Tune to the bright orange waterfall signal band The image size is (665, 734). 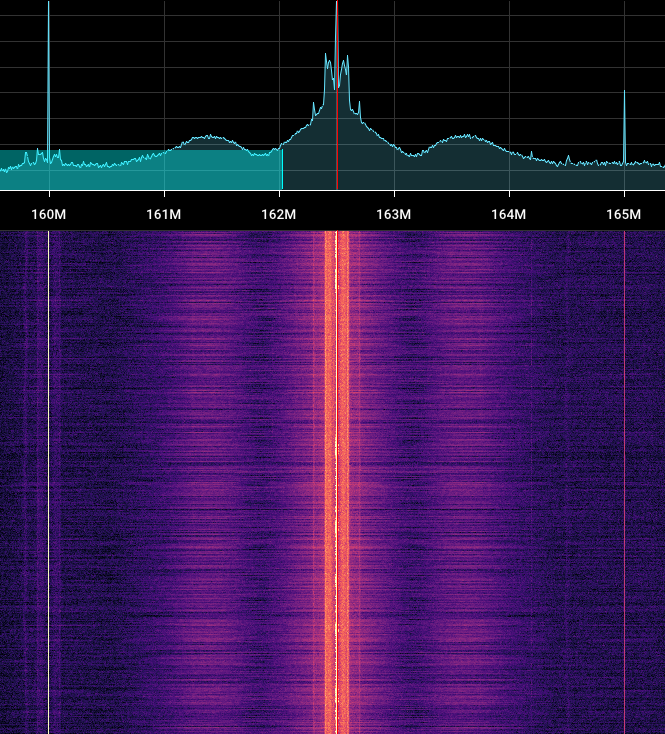(x=336, y=482)
